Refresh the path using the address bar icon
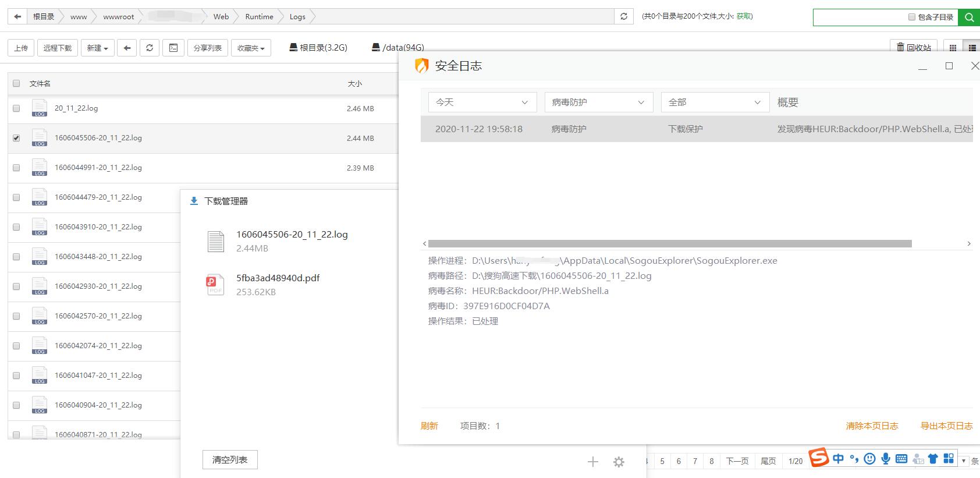Viewport: 980px width, 478px height. pyautogui.click(x=624, y=17)
